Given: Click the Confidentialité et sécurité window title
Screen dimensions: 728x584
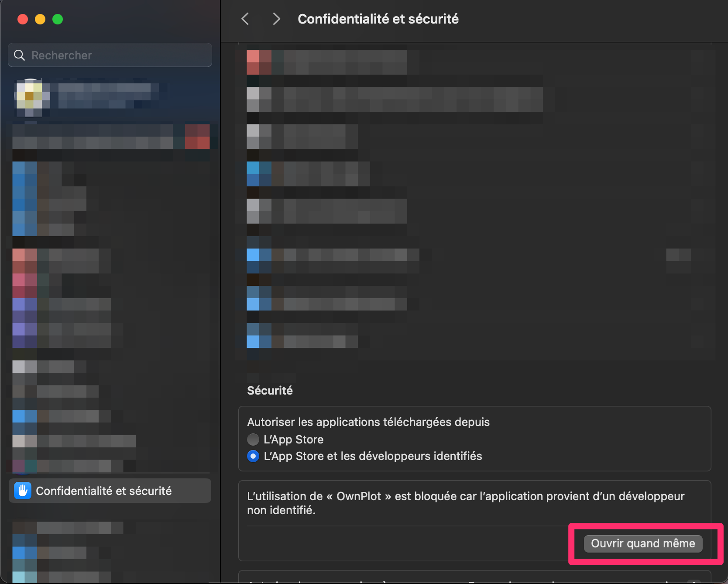Looking at the screenshot, I should click(x=378, y=19).
